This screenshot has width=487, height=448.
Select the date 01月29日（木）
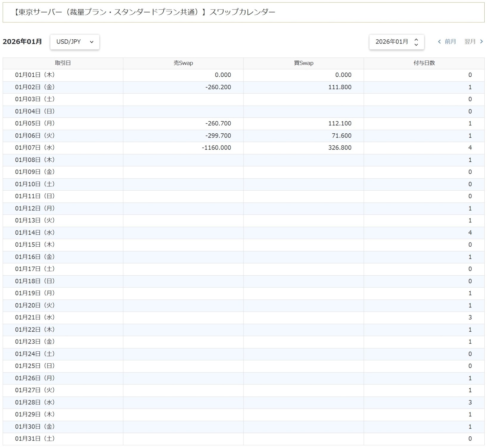click(35, 415)
